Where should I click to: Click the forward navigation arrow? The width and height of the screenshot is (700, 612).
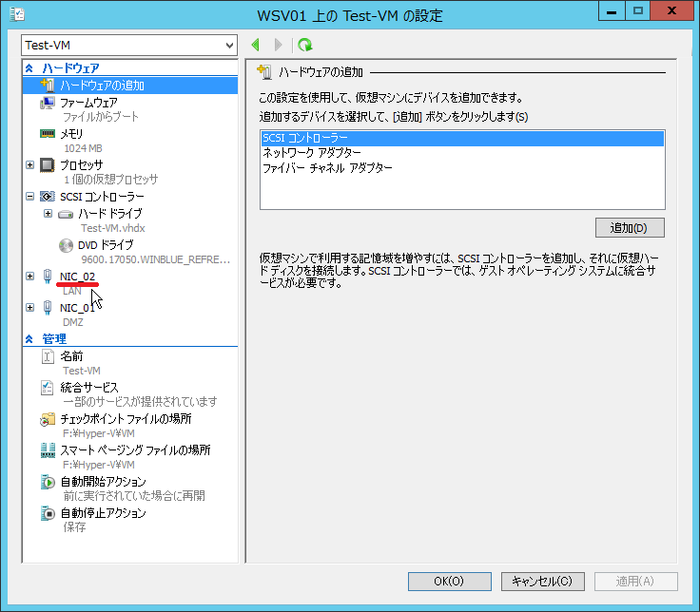[278, 45]
